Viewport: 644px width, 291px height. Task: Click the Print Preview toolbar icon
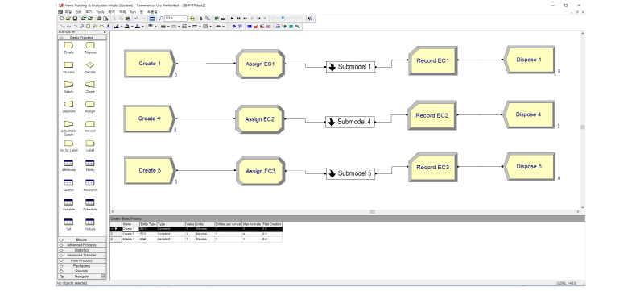[x=105, y=19]
